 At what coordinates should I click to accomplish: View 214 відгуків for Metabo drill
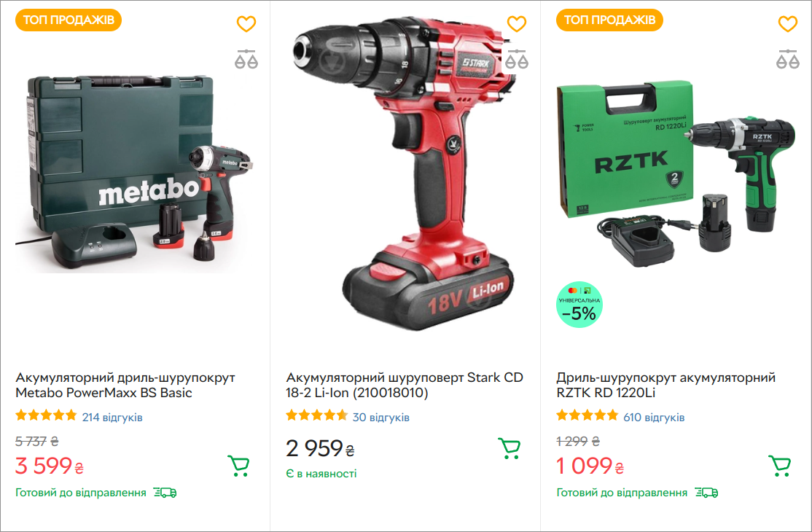coord(112,417)
